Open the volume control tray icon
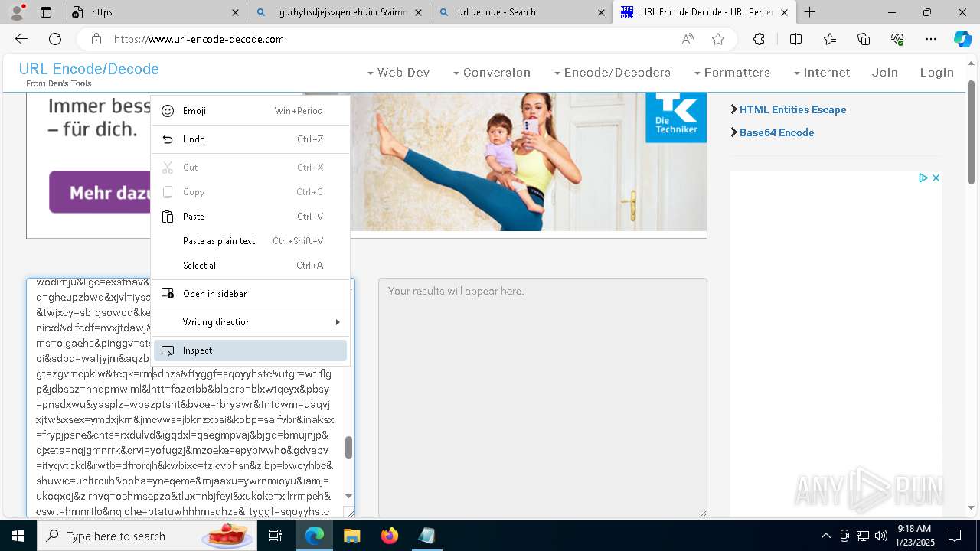This screenshot has width=980, height=551. (x=881, y=536)
